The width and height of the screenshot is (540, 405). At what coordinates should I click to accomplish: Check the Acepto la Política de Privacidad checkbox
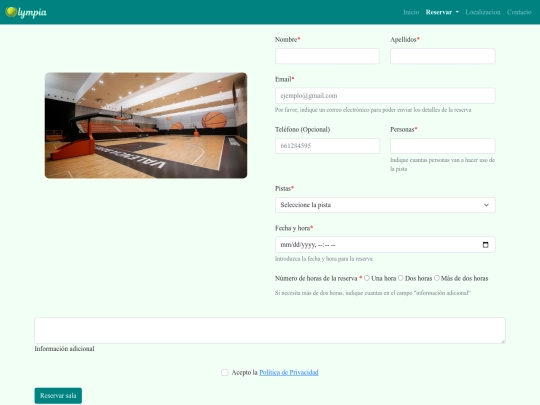[225, 372]
